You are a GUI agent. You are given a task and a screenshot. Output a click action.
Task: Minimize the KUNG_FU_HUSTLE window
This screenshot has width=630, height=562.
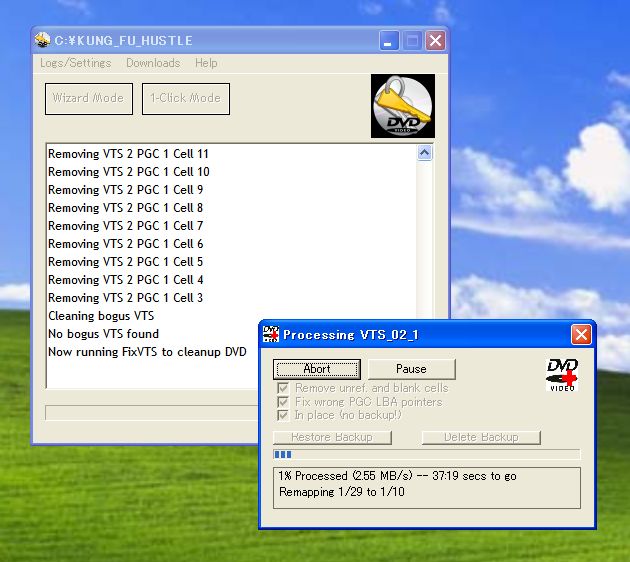(x=389, y=41)
